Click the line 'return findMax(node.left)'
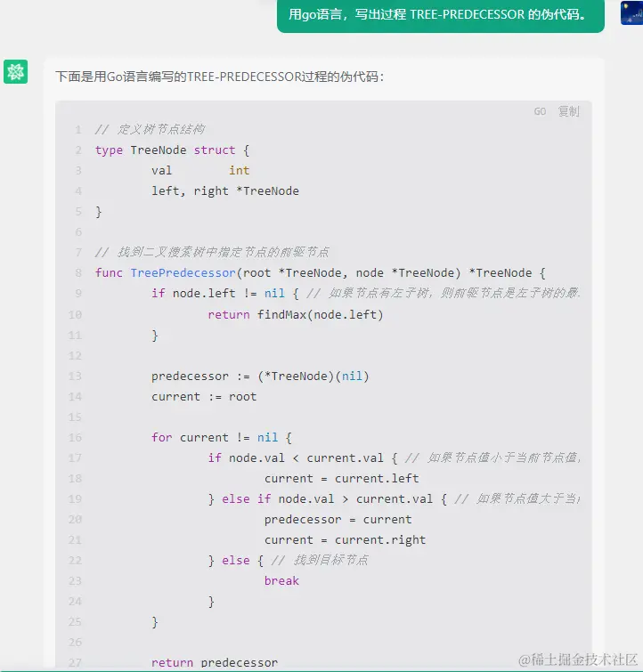This screenshot has height=672, width=643. 295,315
